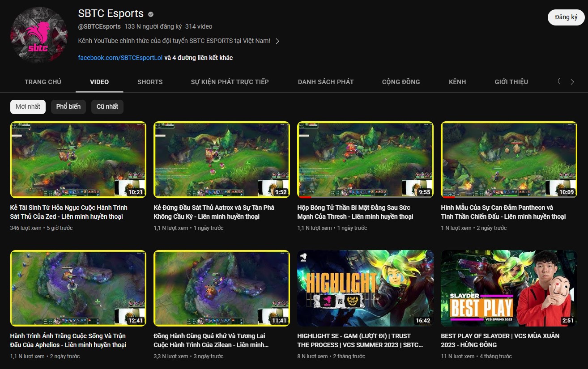Select the Mới nhất filter chip
588x369 pixels.
[x=28, y=106]
